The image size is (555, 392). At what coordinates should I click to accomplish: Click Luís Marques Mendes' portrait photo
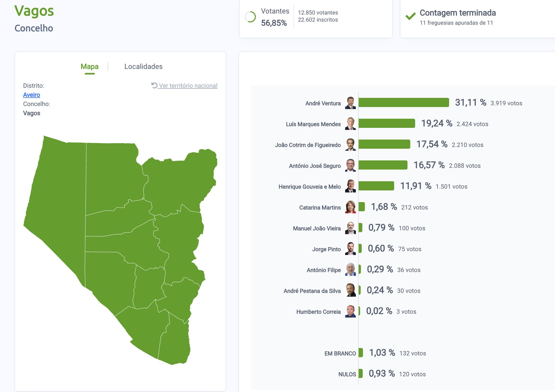point(350,124)
